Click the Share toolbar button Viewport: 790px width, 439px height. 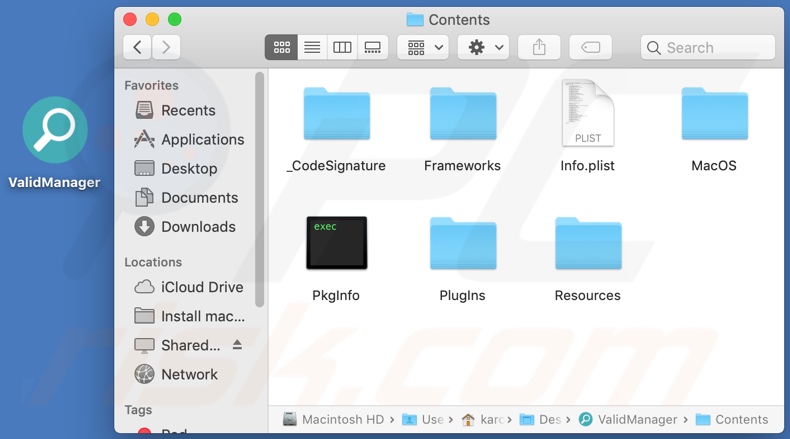(539, 47)
